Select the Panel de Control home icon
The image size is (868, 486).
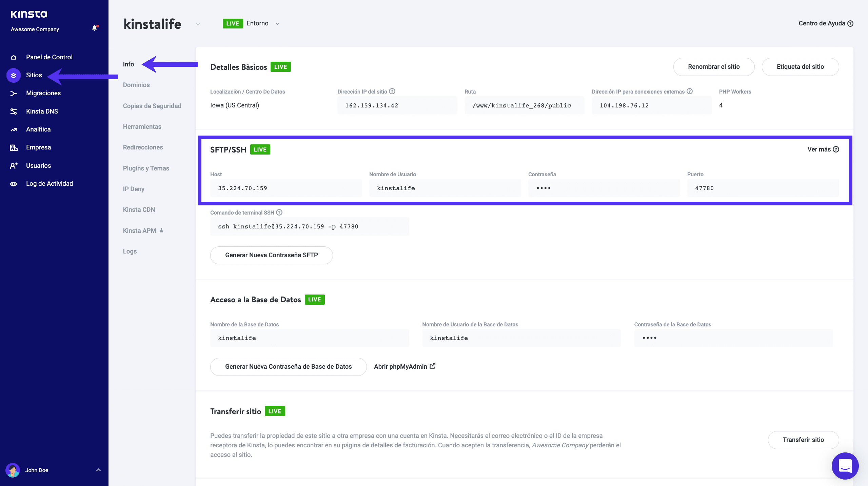point(14,57)
